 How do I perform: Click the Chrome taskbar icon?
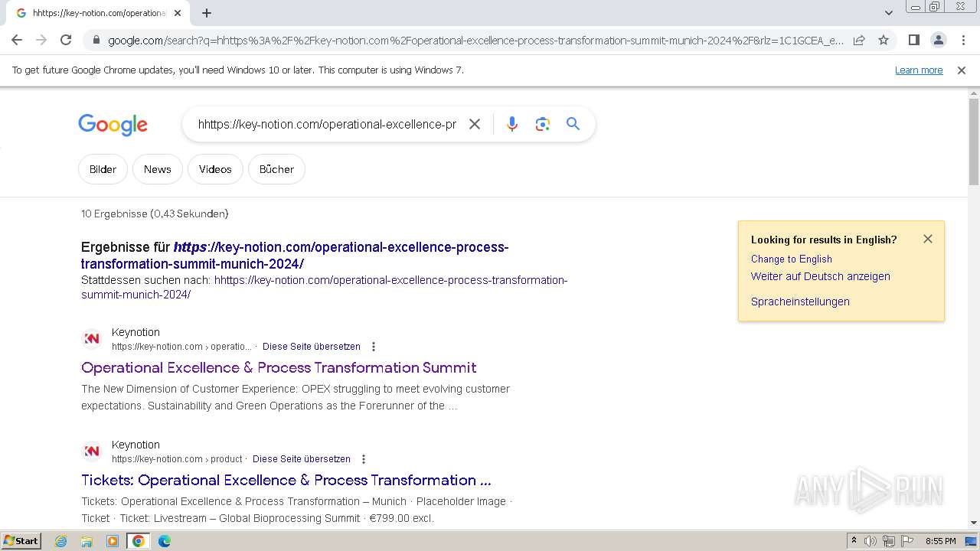139,541
